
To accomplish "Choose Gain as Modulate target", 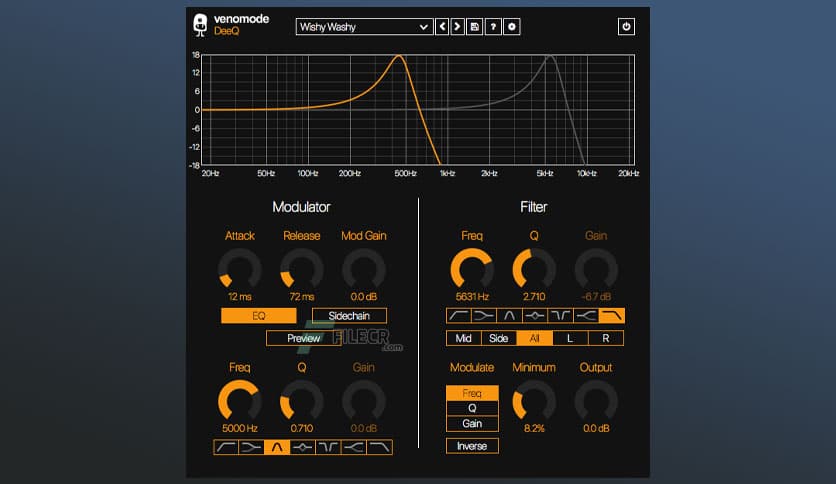I will pyautogui.click(x=472, y=423).
